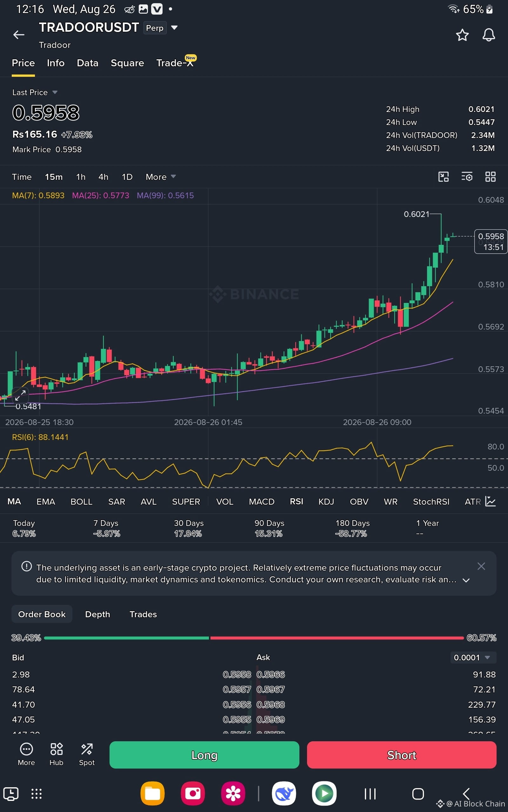Open the pink flower gallery app in the taskbar
The width and height of the screenshot is (508, 812).
tap(233, 794)
